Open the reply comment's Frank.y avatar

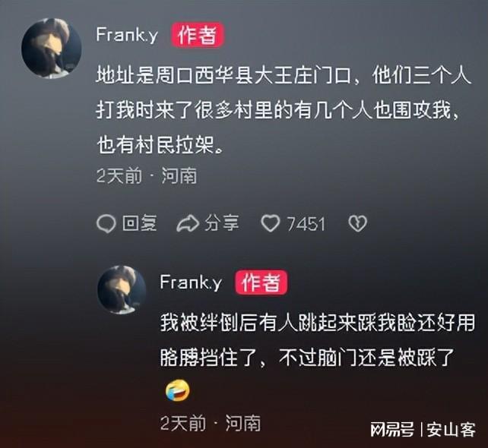pos(122,289)
